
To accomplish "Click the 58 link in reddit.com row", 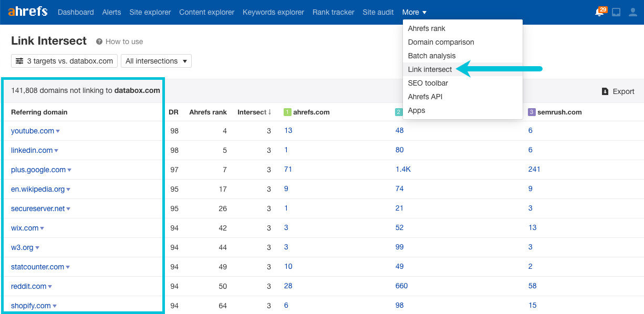I will tap(533, 286).
